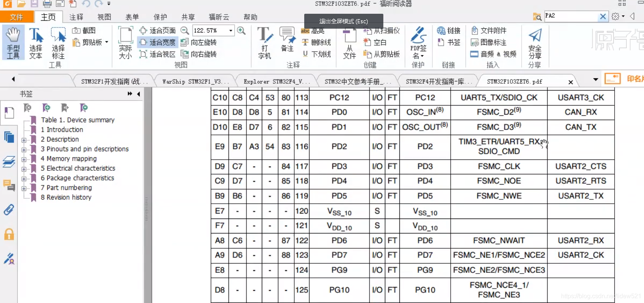Open the zoom percentage dropdown arrow
644x303 pixels.
pos(231,31)
